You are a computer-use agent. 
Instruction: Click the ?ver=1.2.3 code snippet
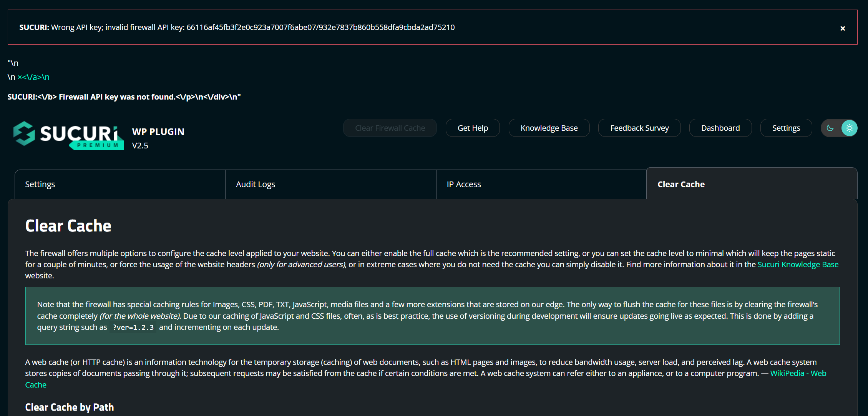click(133, 327)
